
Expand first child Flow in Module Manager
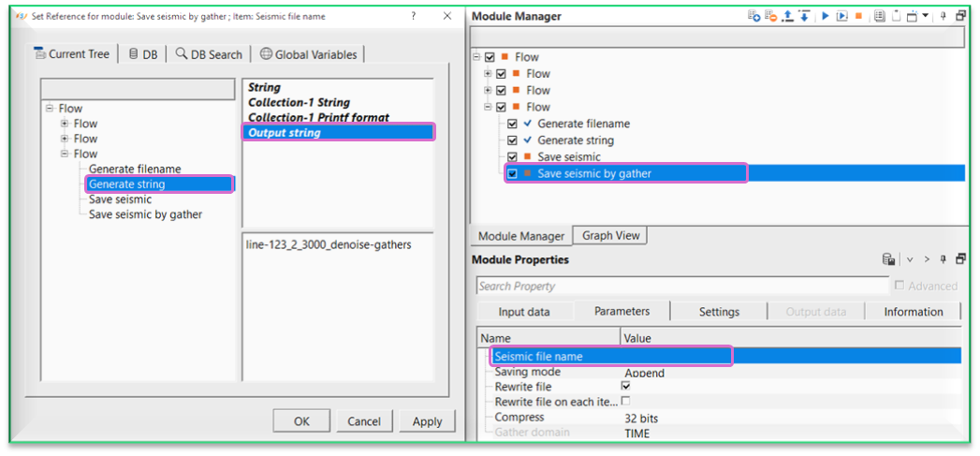(489, 74)
